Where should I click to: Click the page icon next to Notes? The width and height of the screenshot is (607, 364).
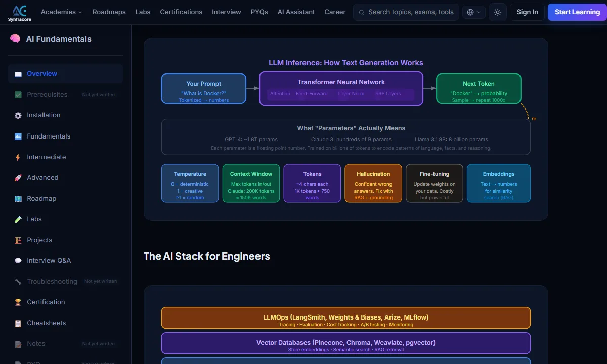[x=18, y=344]
